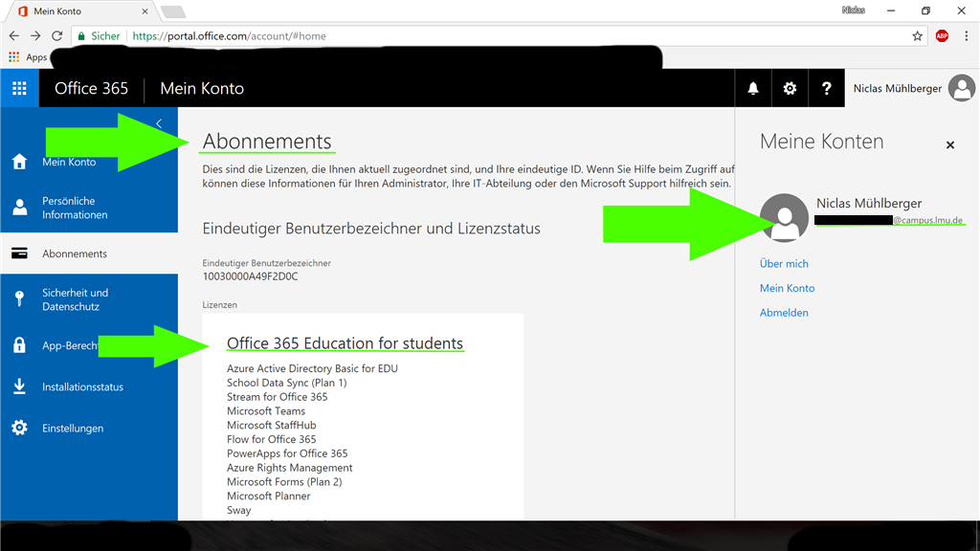Open the Chrome three-dot menu
Viewport: 980px width, 551px height.
coord(967,36)
